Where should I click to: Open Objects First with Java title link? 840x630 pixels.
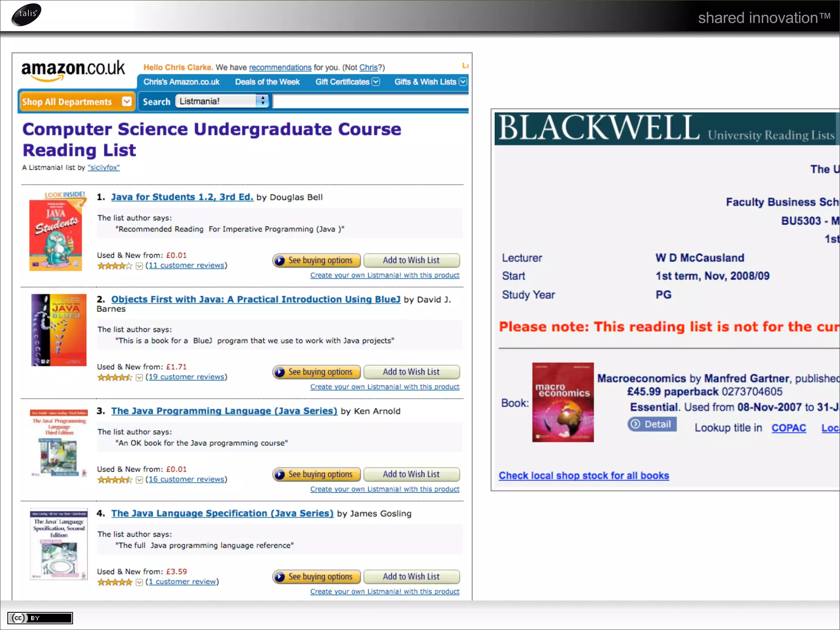256,299
